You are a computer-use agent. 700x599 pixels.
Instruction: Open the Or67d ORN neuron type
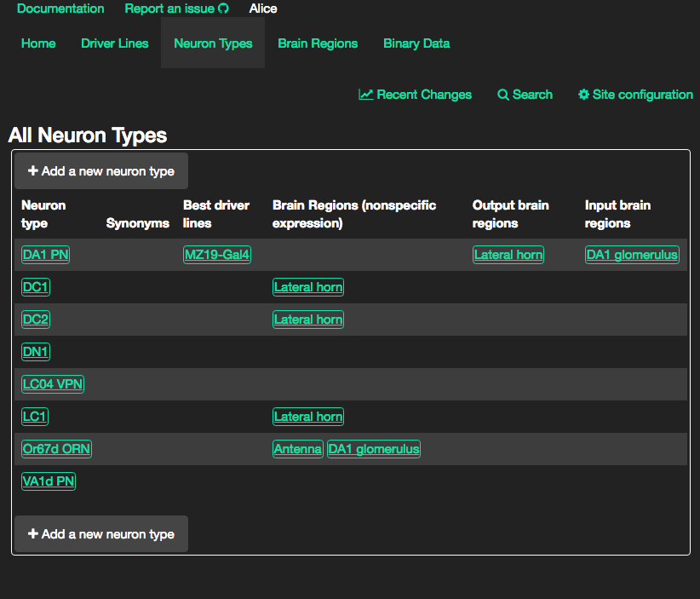57,449
